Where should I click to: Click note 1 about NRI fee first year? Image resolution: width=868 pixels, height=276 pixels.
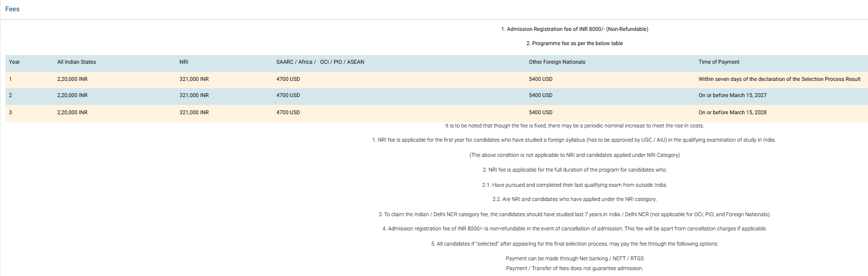tap(574, 140)
